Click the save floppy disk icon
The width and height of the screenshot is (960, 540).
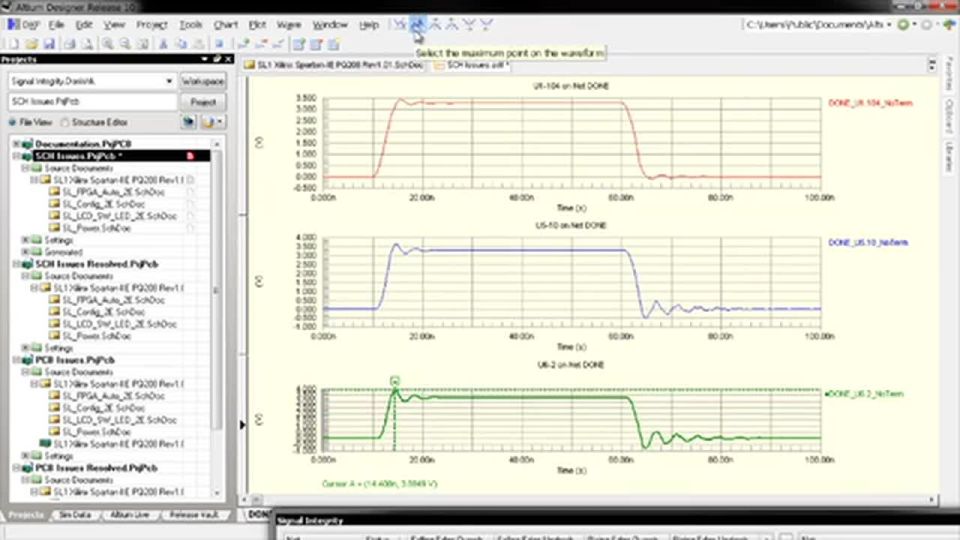(x=49, y=44)
